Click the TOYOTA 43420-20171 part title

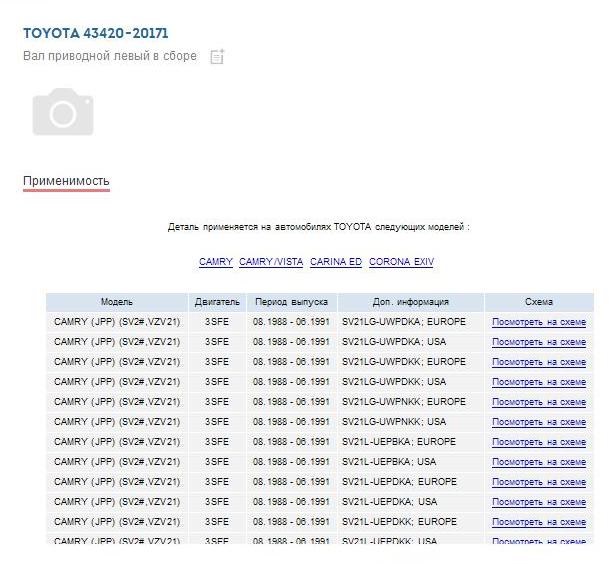(x=95, y=33)
